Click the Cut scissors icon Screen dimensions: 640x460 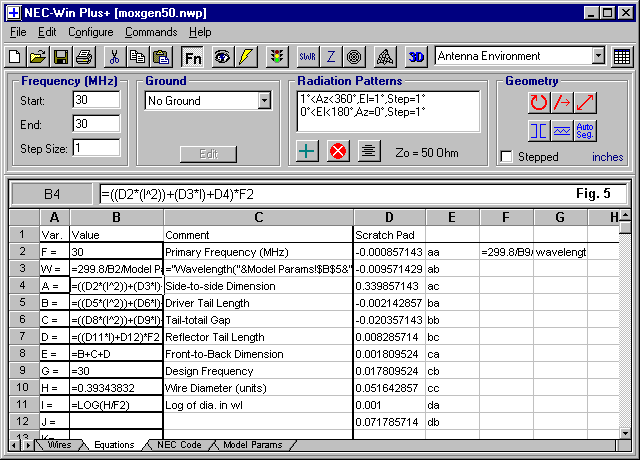click(114, 57)
